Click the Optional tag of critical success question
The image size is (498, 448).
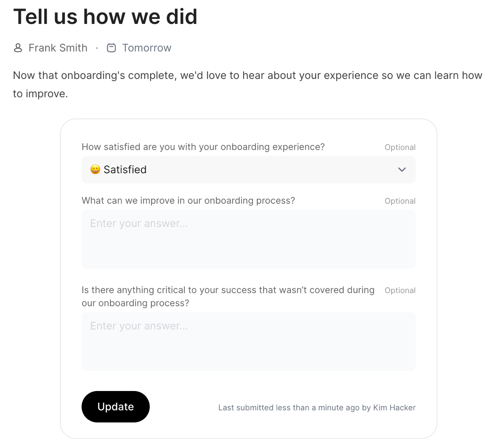(x=400, y=290)
